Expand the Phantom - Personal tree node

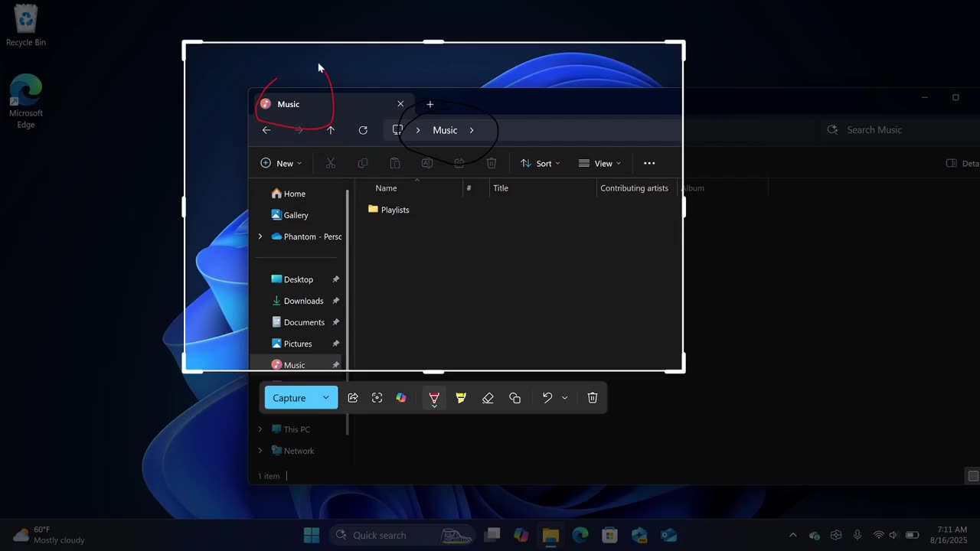260,236
